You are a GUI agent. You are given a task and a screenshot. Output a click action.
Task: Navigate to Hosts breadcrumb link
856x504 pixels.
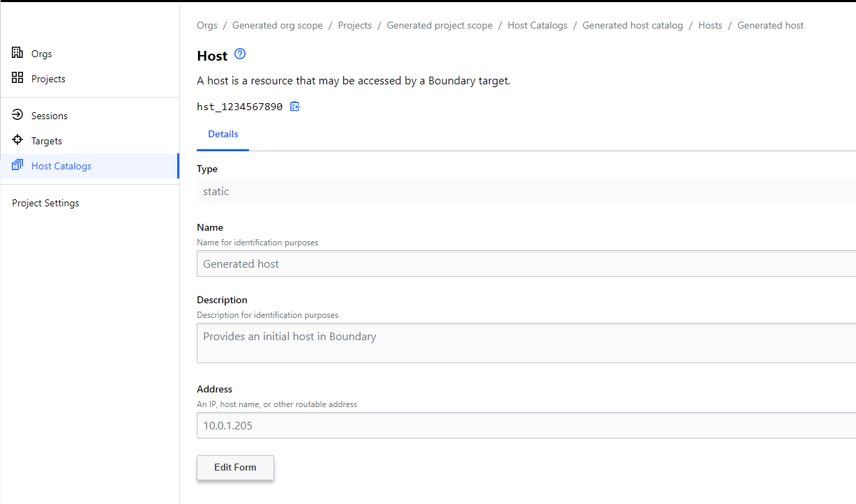(709, 25)
